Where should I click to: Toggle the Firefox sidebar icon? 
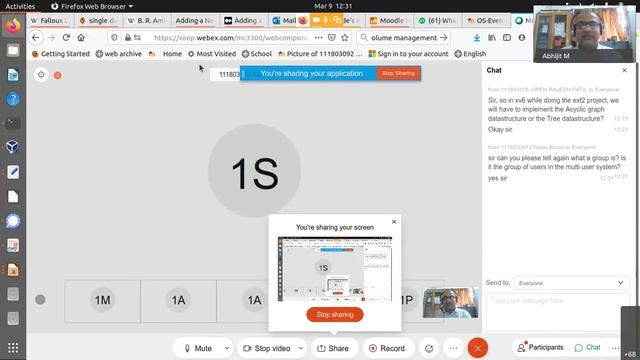tap(507, 38)
